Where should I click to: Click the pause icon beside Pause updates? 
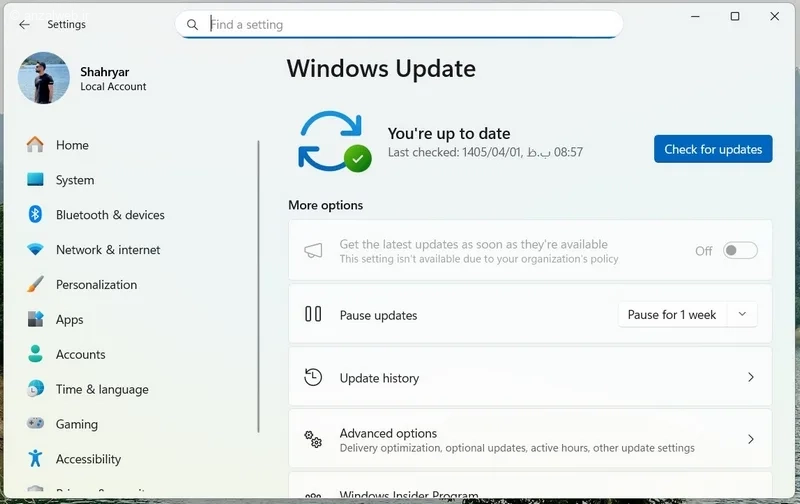[x=313, y=314]
